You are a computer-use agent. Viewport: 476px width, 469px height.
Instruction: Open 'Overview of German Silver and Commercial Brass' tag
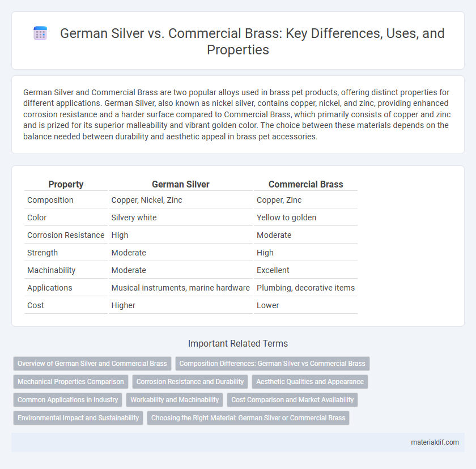92,364
